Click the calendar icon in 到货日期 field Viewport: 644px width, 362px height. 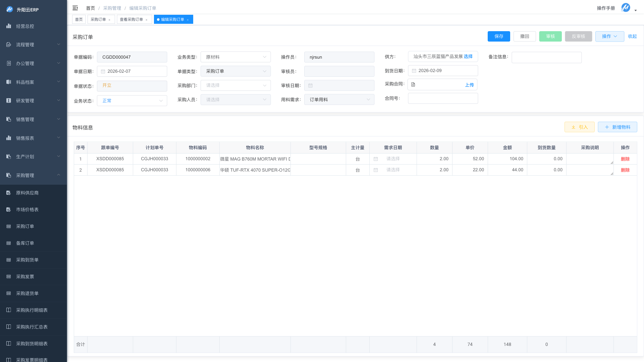(x=414, y=71)
